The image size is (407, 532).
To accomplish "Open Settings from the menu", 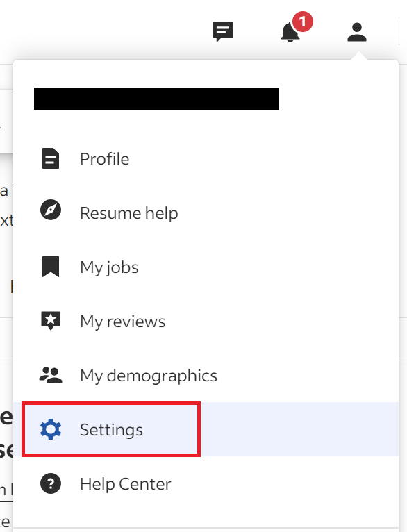I will pyautogui.click(x=206, y=429).
